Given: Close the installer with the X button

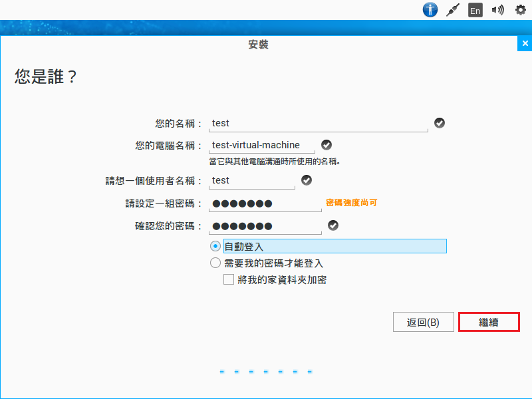Looking at the screenshot, I should coord(524,44).
